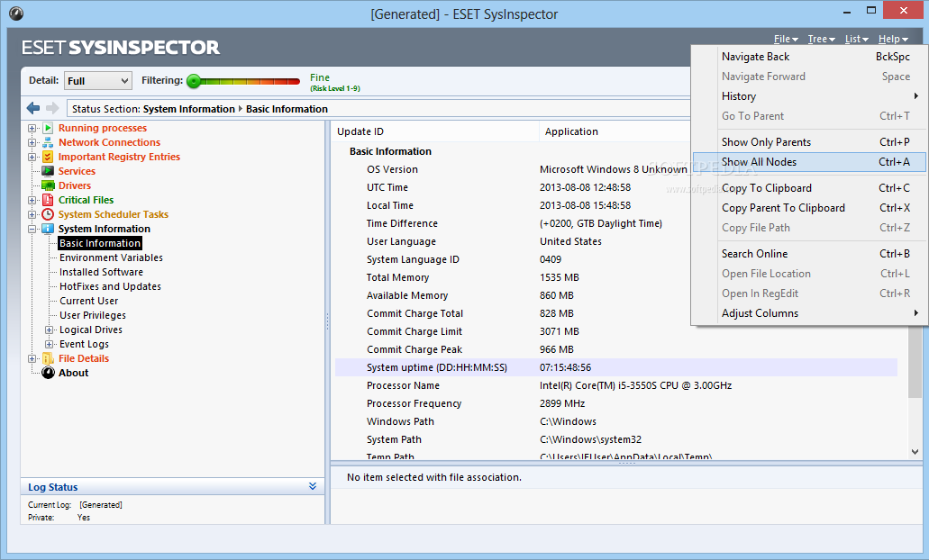The image size is (929, 560).
Task: Click the About ESET eye icon
Action: pos(48,373)
